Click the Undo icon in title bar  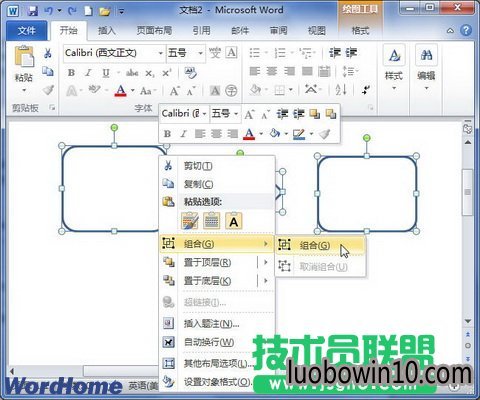pyautogui.click(x=49, y=11)
